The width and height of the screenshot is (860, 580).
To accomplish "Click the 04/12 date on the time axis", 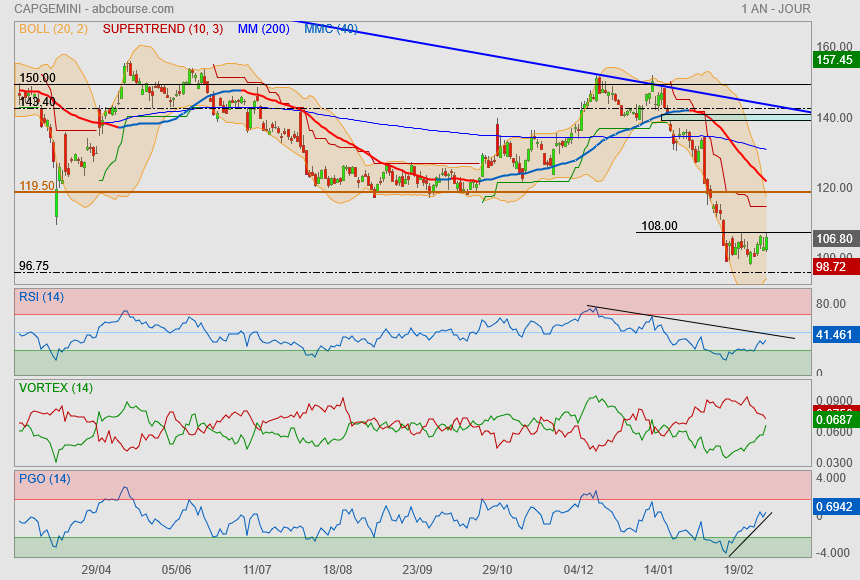I will pyautogui.click(x=578, y=569).
